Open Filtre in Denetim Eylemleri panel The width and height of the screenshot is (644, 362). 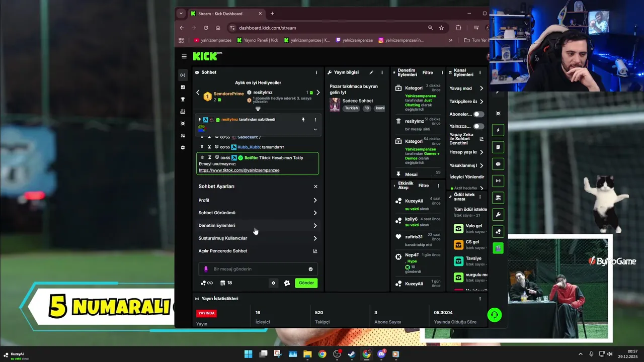428,72
